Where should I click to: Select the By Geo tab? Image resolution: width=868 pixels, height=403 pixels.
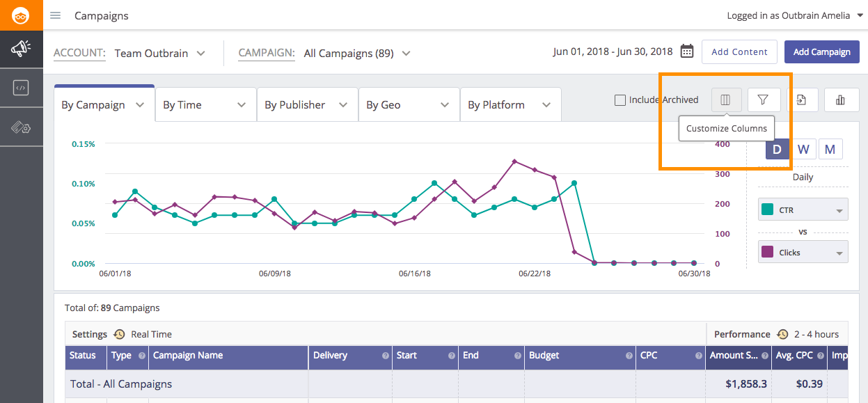coord(409,105)
